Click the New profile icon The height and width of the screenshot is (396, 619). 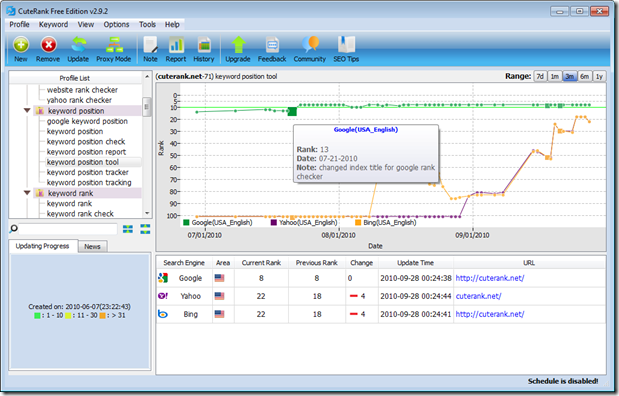pos(21,45)
